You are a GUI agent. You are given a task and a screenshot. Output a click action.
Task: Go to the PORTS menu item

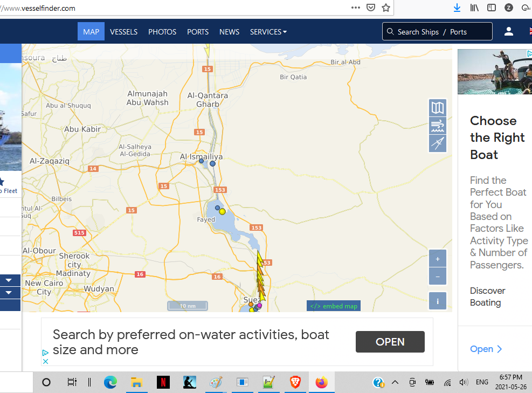click(x=198, y=32)
